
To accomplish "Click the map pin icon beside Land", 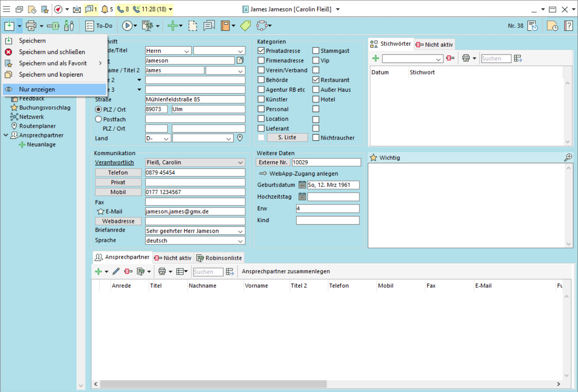I will tap(240, 138).
